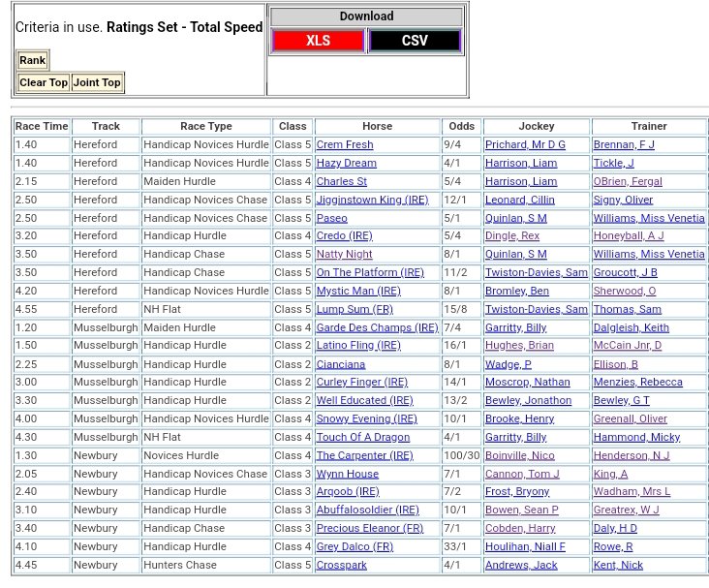Screen dimensions: 709x588
Task: Open the Crosspark horse link
Action: click(x=342, y=565)
